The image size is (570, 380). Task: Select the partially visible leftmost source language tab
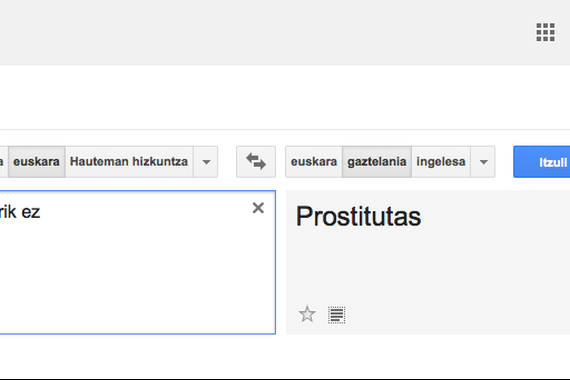pyautogui.click(x=2, y=161)
